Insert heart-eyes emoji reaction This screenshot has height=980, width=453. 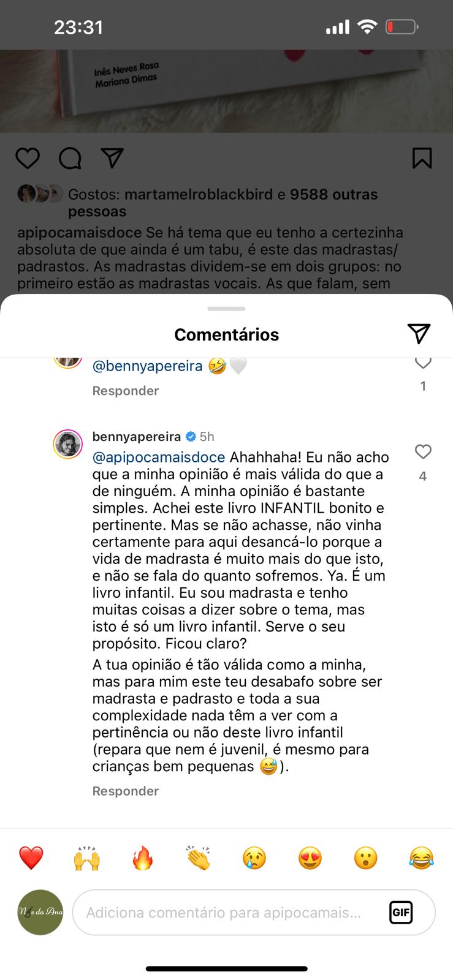click(310, 858)
